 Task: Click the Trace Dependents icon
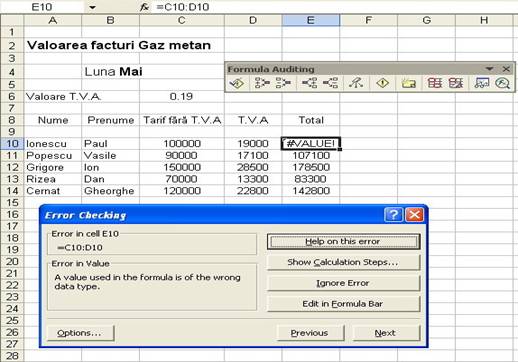tap(309, 83)
